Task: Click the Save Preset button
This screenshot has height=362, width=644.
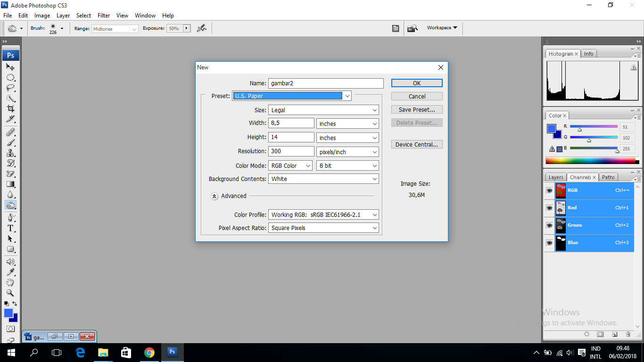Action: click(416, 109)
